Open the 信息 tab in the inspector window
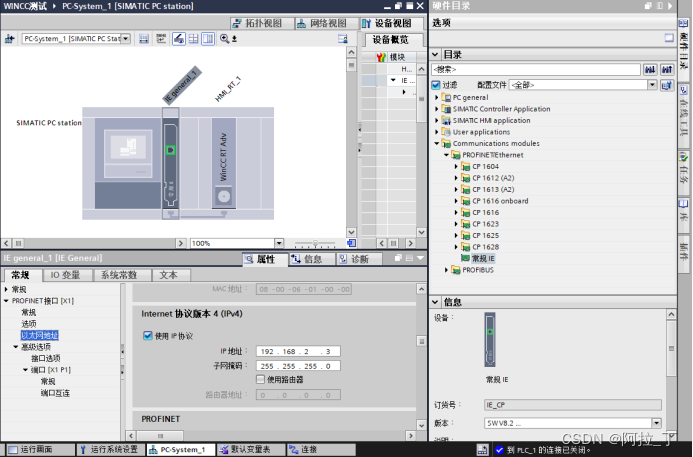The height and width of the screenshot is (457, 693). coord(312,259)
